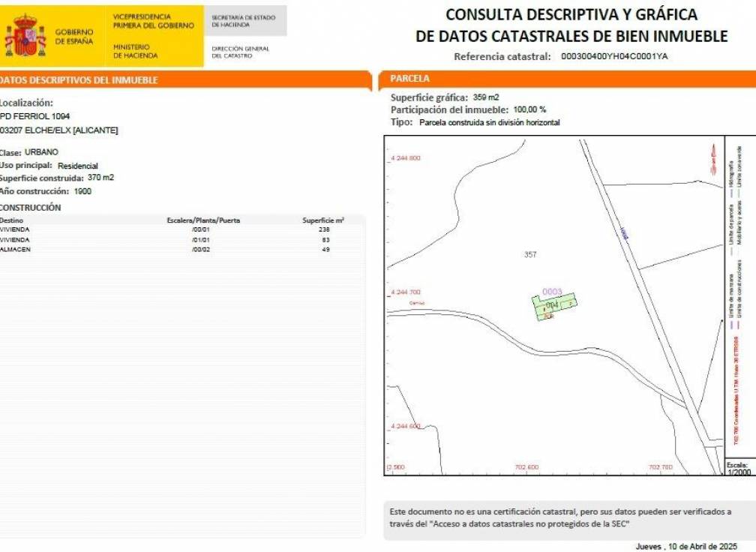Click the DATOS DESCRIPTIVOS DEL INMUEBLE header

[79, 76]
